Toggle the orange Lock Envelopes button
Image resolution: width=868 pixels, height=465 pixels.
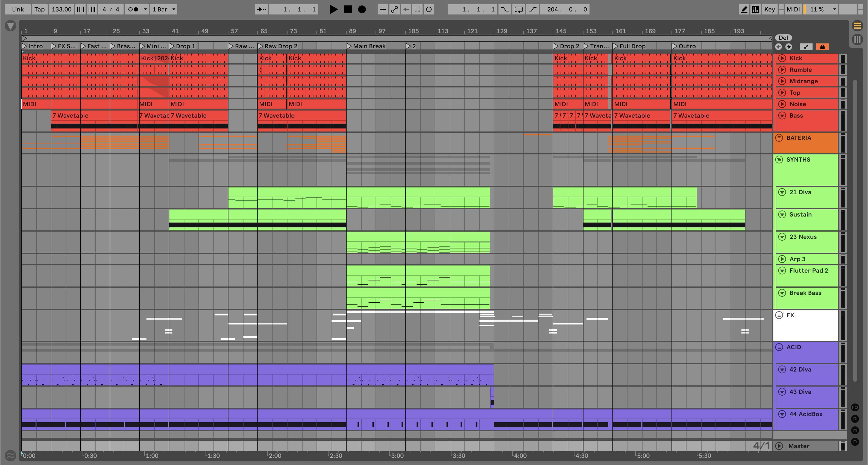[x=822, y=47]
